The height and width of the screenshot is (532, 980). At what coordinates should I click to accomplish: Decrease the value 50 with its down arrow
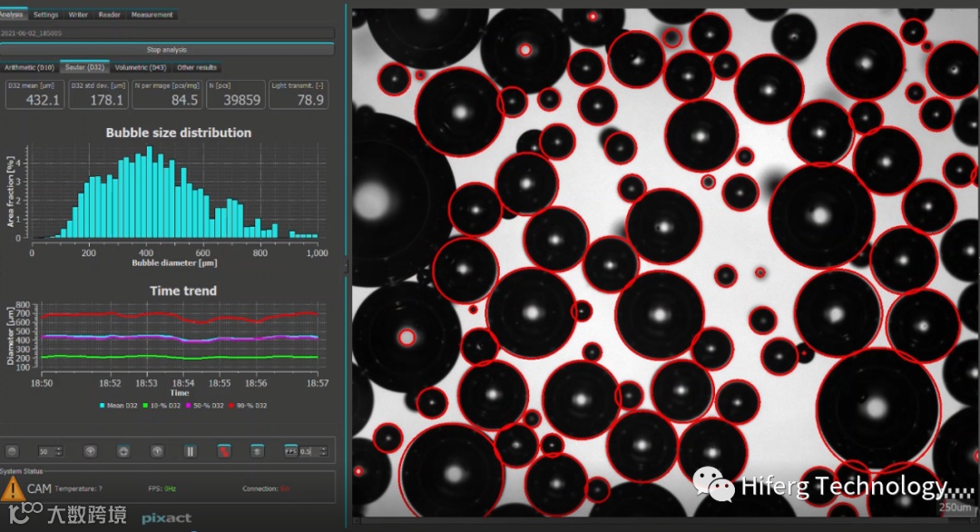pos(59,454)
